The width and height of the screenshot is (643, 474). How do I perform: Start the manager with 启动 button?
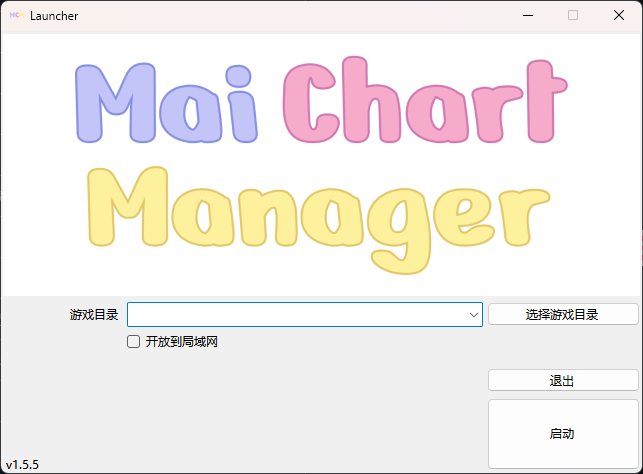[x=563, y=434]
